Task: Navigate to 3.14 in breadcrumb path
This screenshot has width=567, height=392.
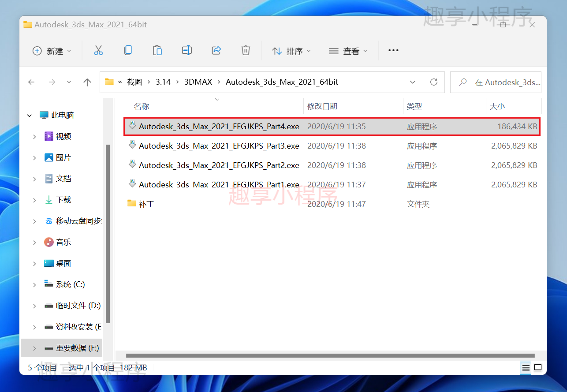Action: tap(163, 82)
